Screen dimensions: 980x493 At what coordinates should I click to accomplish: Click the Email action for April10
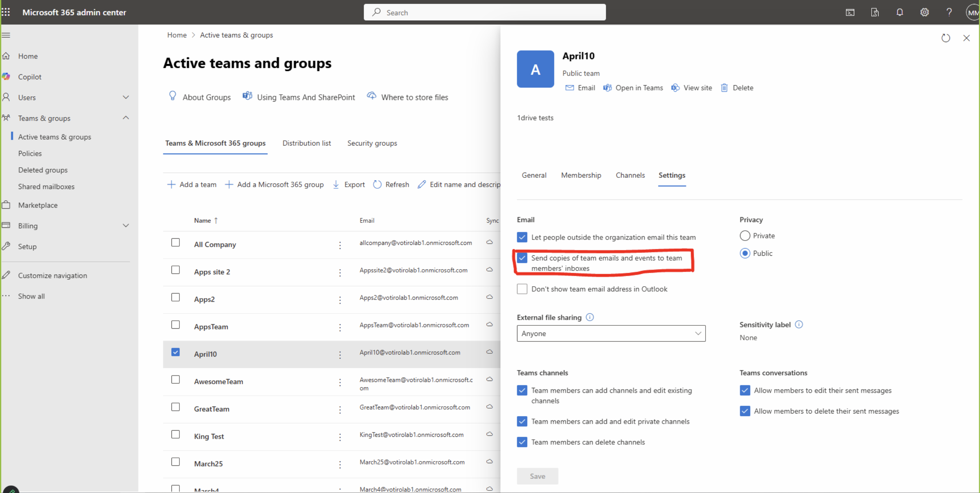pos(580,87)
